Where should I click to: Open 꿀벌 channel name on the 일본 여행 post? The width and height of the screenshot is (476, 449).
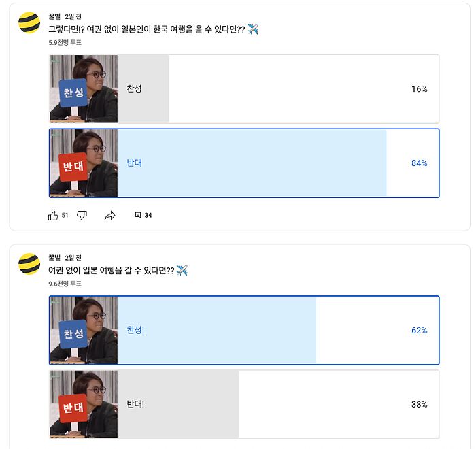tap(54, 258)
